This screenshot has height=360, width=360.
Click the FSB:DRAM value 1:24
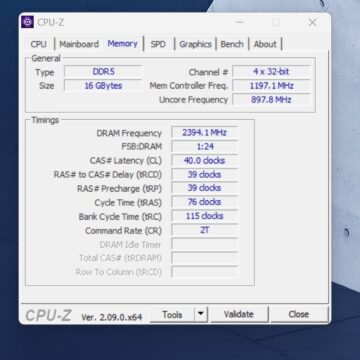(204, 147)
